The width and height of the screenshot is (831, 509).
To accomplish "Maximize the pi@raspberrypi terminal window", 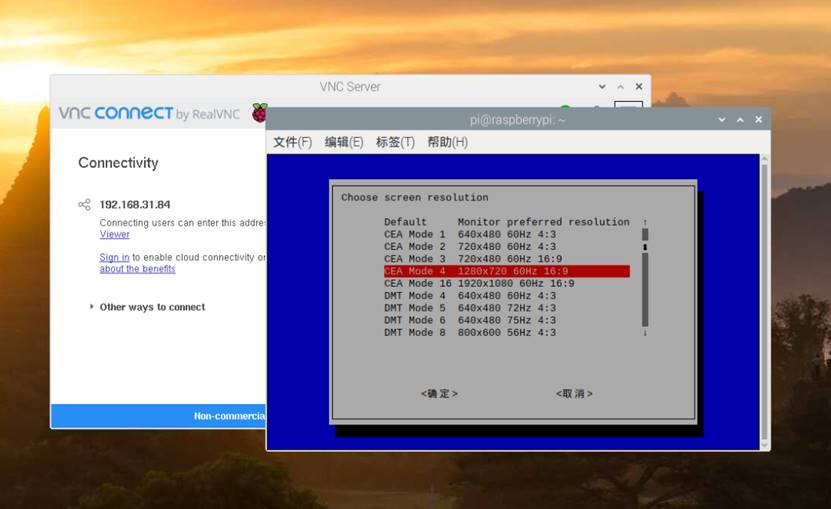I will [740, 120].
